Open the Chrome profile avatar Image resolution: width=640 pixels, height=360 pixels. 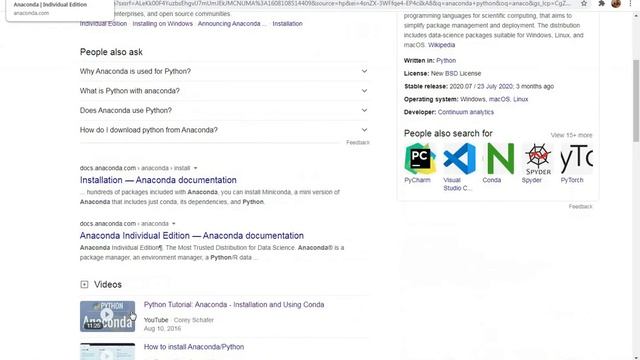pyautogui.click(x=616, y=4)
